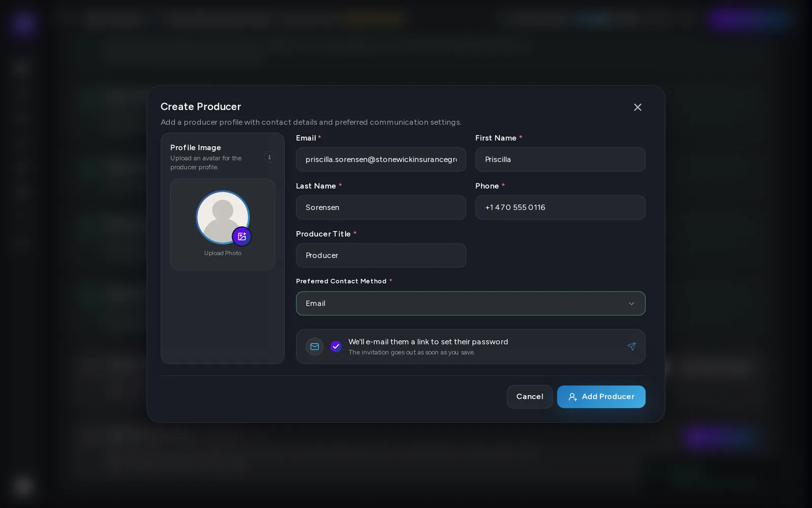Click the Upload Photo label
This screenshot has height=508, width=812.
(223, 253)
